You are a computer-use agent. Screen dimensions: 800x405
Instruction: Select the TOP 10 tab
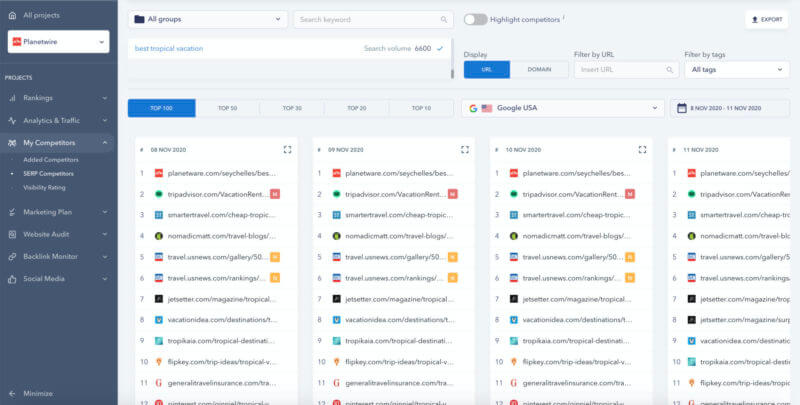pos(421,108)
